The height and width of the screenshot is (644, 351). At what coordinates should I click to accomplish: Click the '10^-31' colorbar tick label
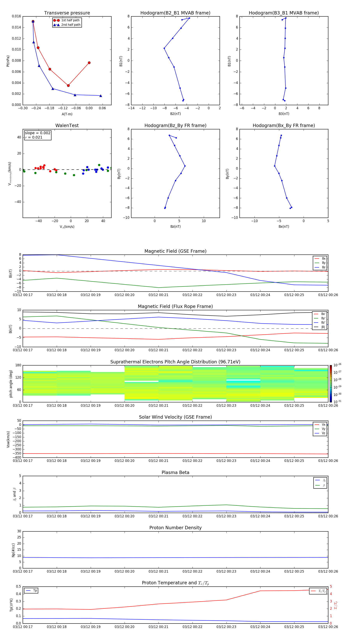[337, 402]
